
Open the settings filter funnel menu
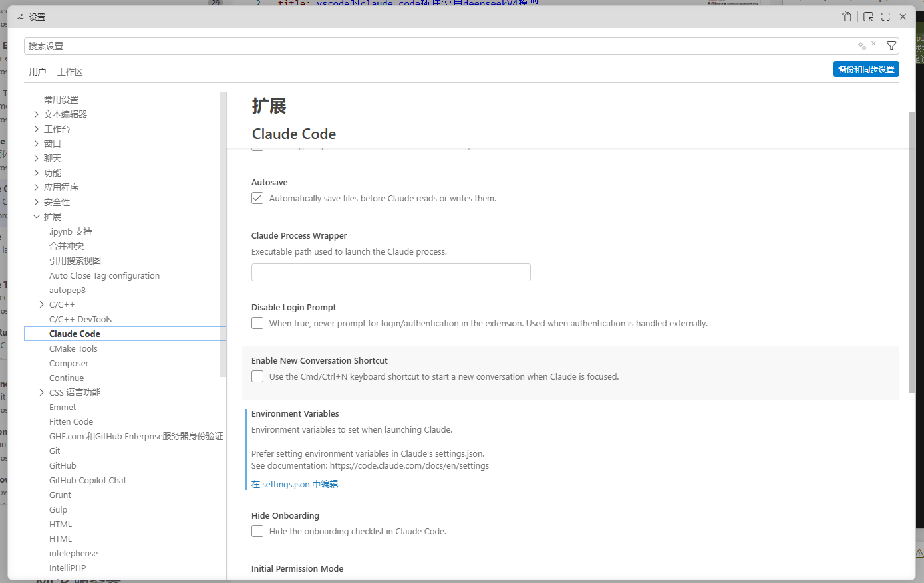[x=891, y=46]
